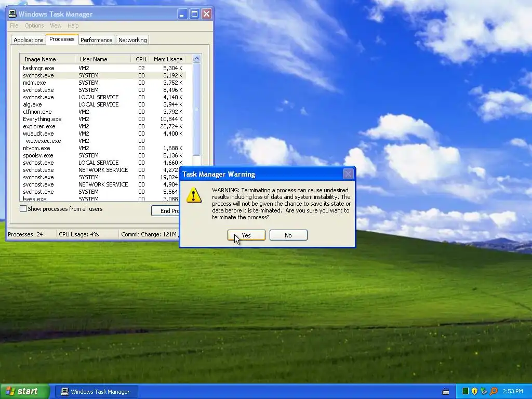Select svchost.exe row using 4,140 K
The height and width of the screenshot is (399, 532).
tap(103, 97)
